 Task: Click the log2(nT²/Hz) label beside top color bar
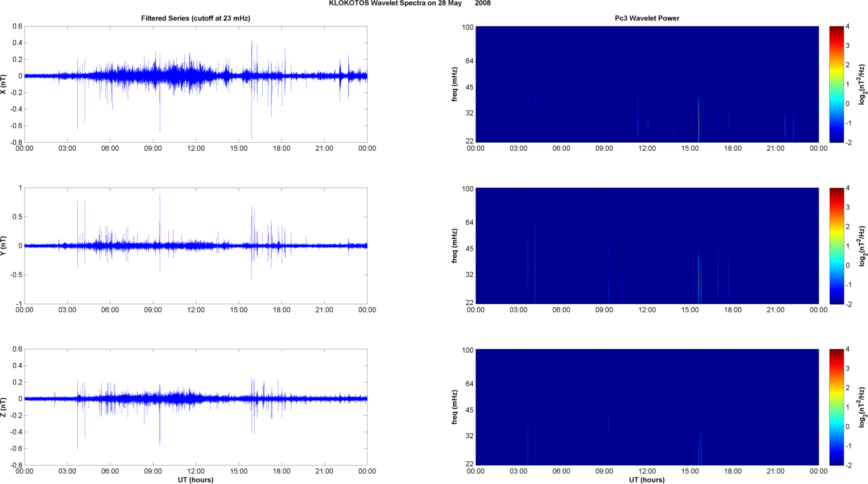coord(862,84)
